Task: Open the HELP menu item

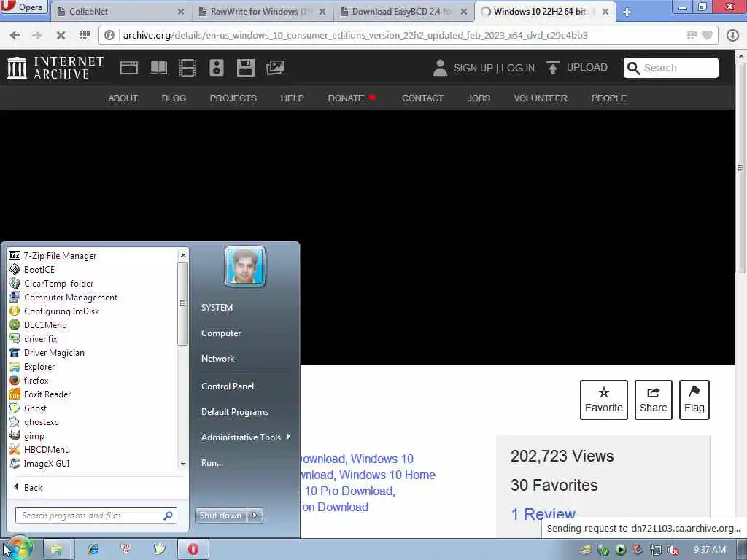Action: click(292, 98)
